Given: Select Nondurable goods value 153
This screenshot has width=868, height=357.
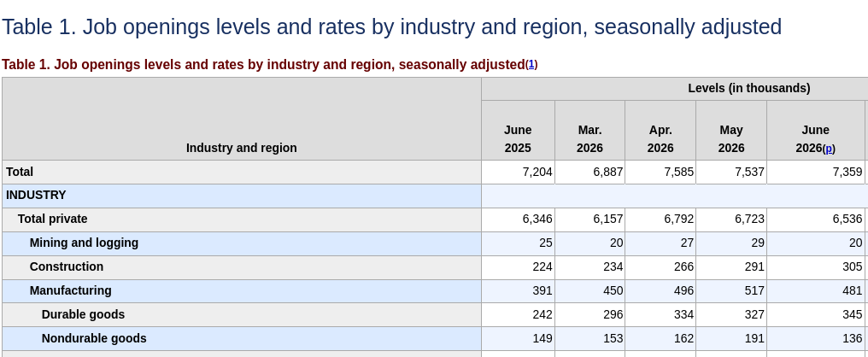Looking at the screenshot, I should tap(613, 338).
